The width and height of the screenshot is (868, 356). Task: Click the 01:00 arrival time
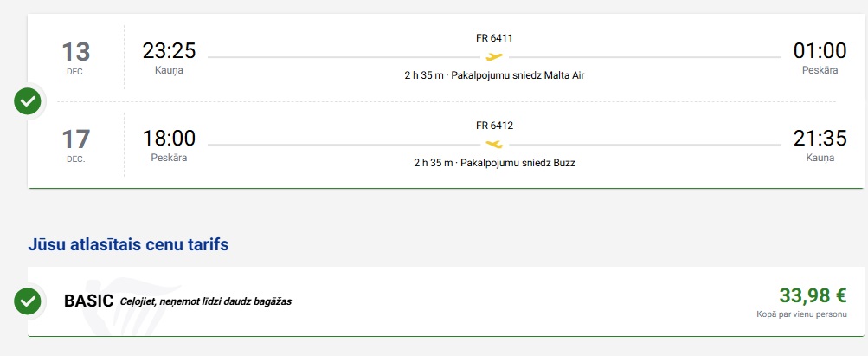[x=820, y=51]
